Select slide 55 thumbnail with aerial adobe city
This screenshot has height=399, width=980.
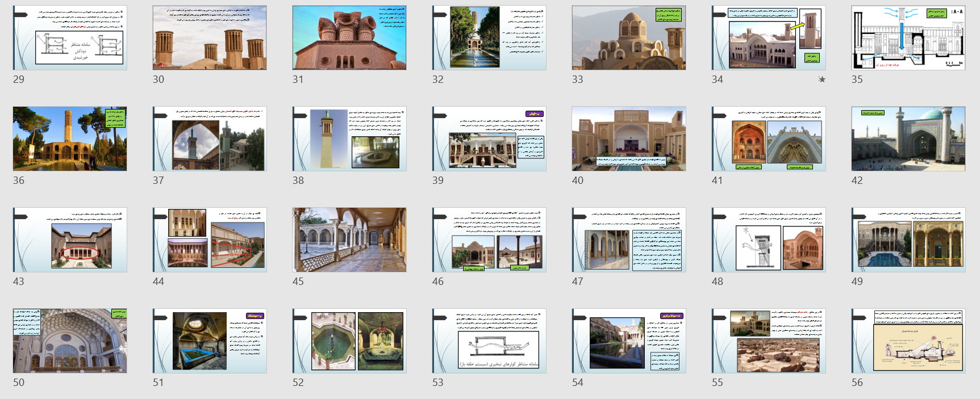(769, 341)
